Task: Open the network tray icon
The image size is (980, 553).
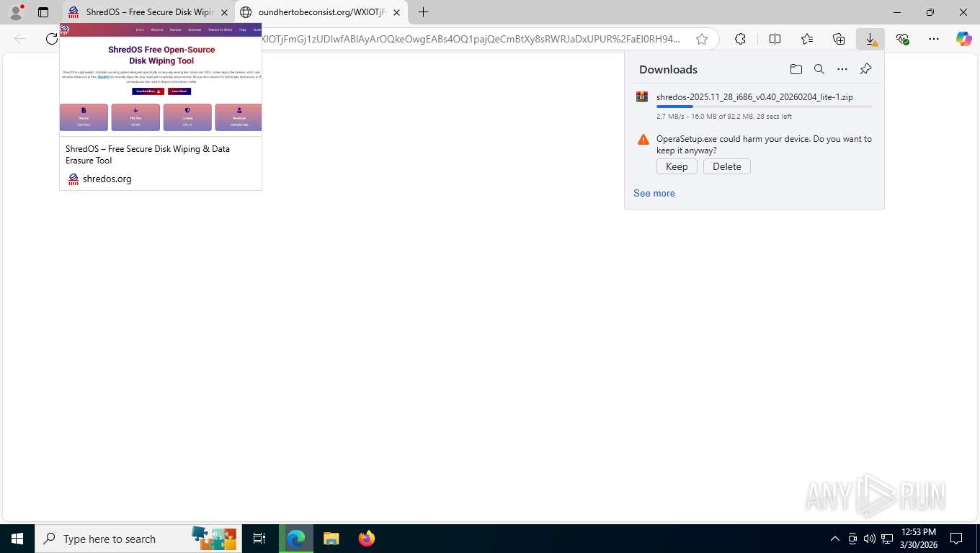Action: (887, 539)
